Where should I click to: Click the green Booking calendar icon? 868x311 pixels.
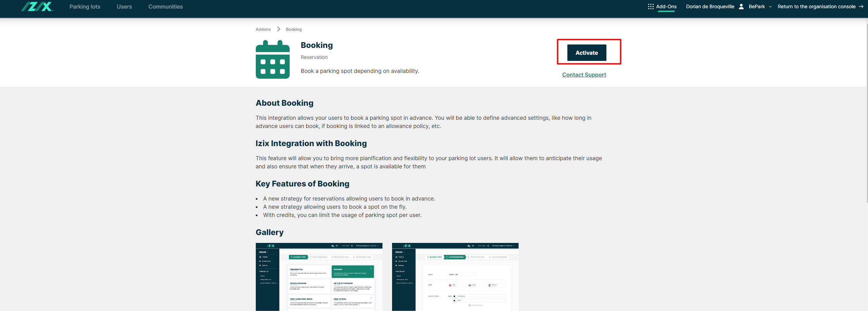coord(273,60)
